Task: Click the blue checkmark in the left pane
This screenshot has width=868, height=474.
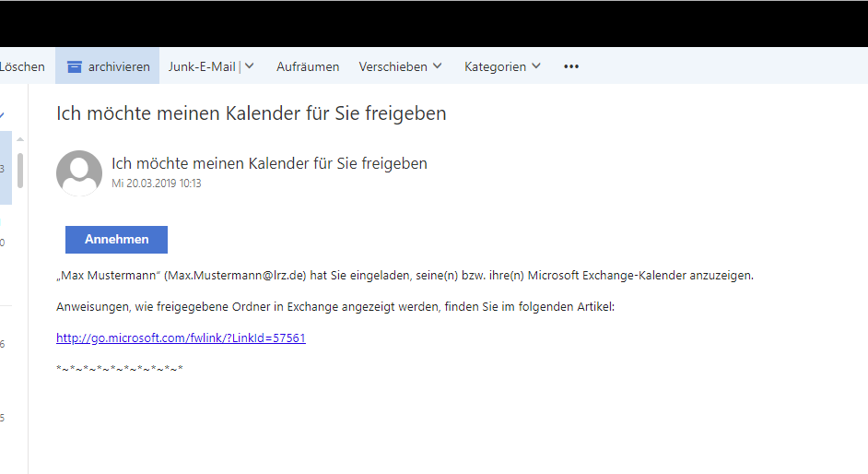Action: click(x=2, y=115)
